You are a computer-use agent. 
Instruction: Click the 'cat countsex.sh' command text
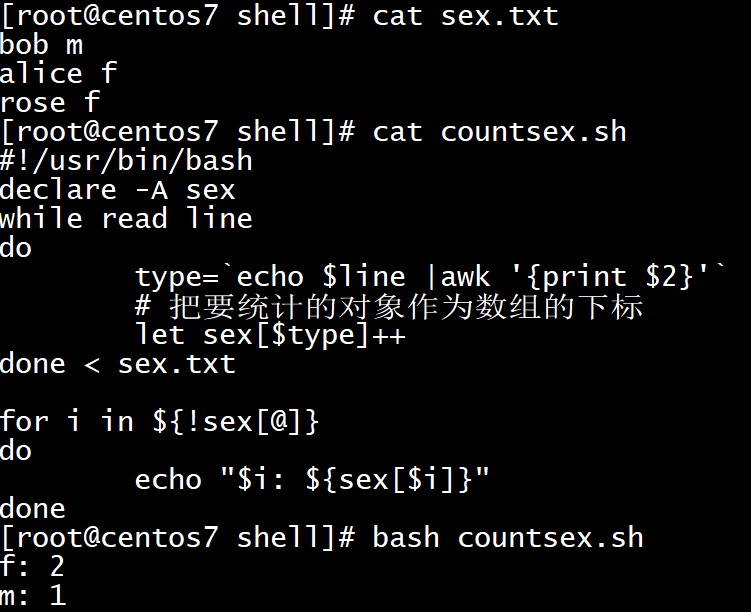(x=499, y=132)
